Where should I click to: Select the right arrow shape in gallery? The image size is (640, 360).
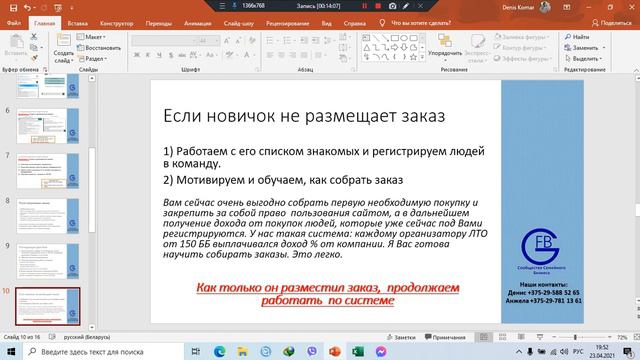(x=394, y=48)
